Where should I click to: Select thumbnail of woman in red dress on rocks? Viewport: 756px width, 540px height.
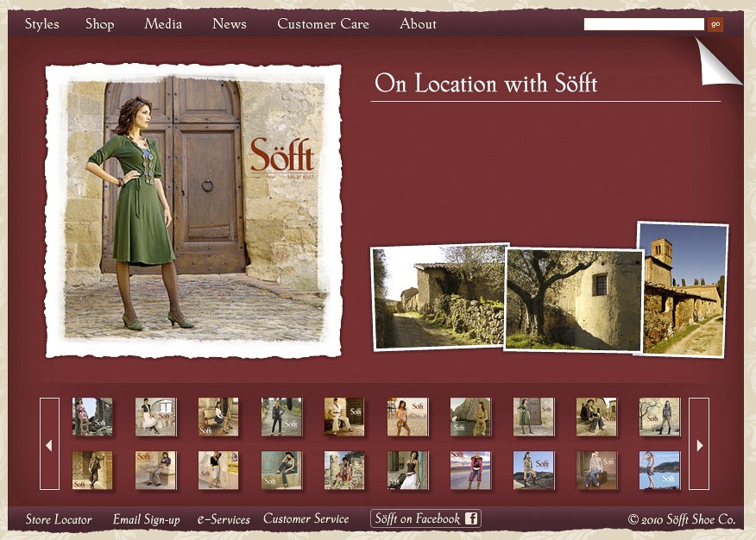[x=344, y=470]
